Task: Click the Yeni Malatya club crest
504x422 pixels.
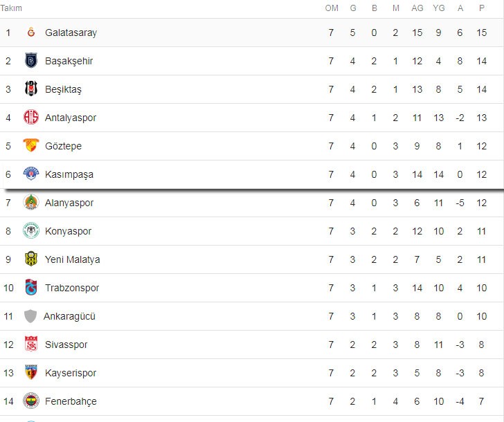Action: 31,259
